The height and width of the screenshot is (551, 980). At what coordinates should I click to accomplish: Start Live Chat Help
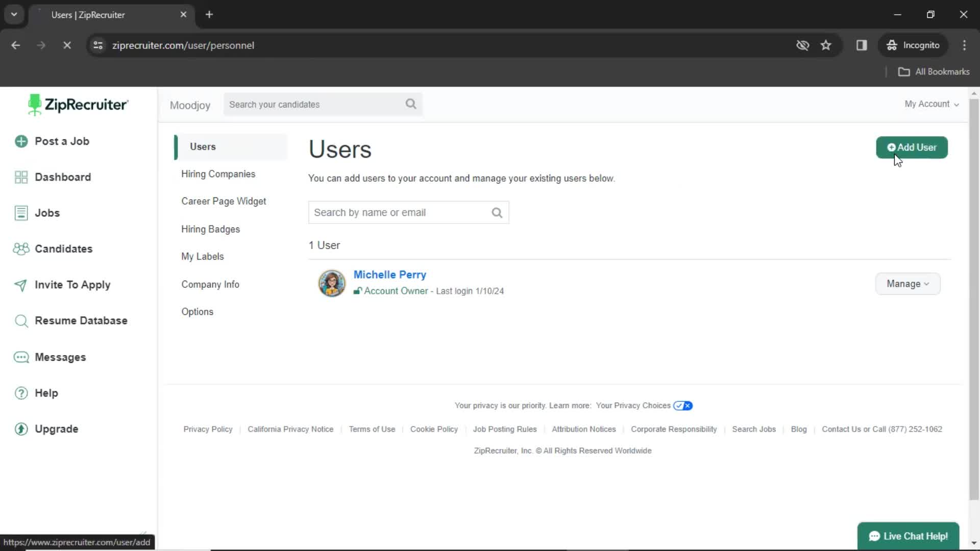point(908,536)
